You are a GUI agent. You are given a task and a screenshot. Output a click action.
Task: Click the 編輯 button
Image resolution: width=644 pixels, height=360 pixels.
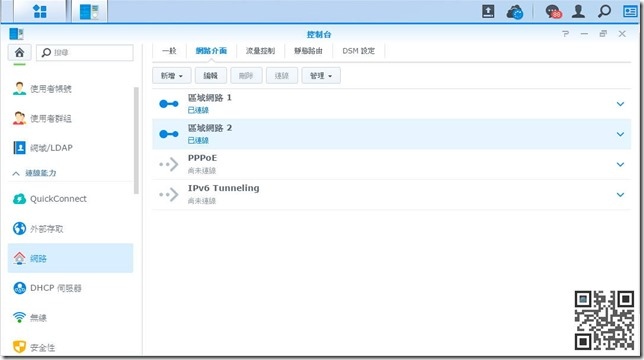click(210, 76)
